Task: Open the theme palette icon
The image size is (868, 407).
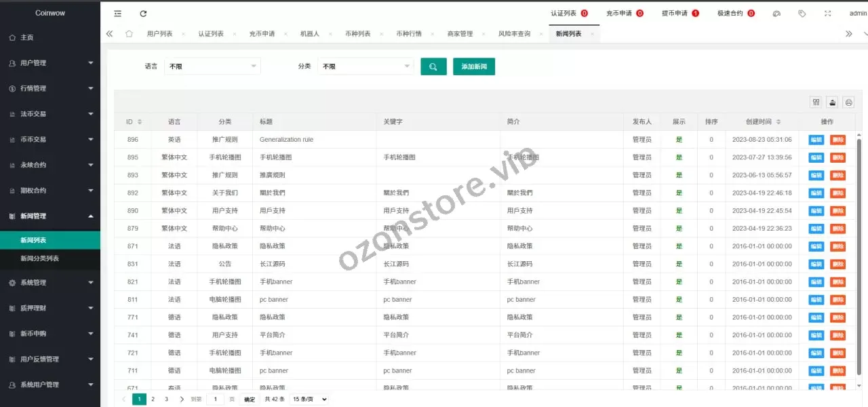Action: 777,14
